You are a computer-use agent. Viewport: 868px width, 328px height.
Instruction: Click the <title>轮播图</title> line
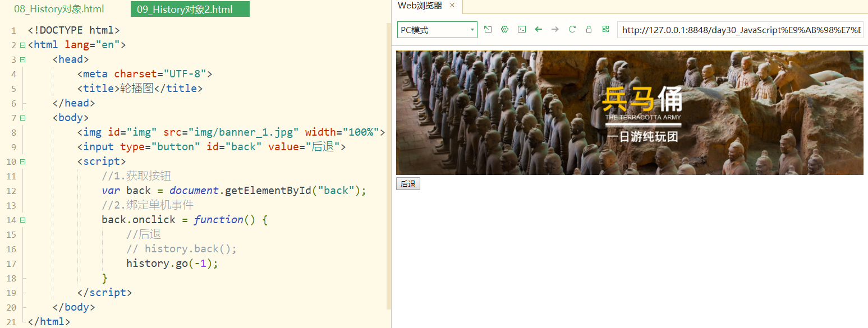(x=140, y=89)
